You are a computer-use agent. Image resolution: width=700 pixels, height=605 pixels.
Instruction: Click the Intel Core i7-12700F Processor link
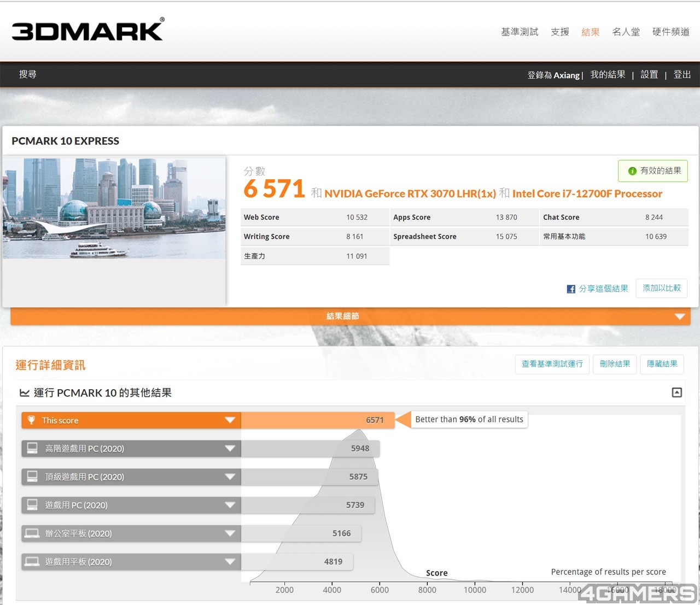point(587,194)
